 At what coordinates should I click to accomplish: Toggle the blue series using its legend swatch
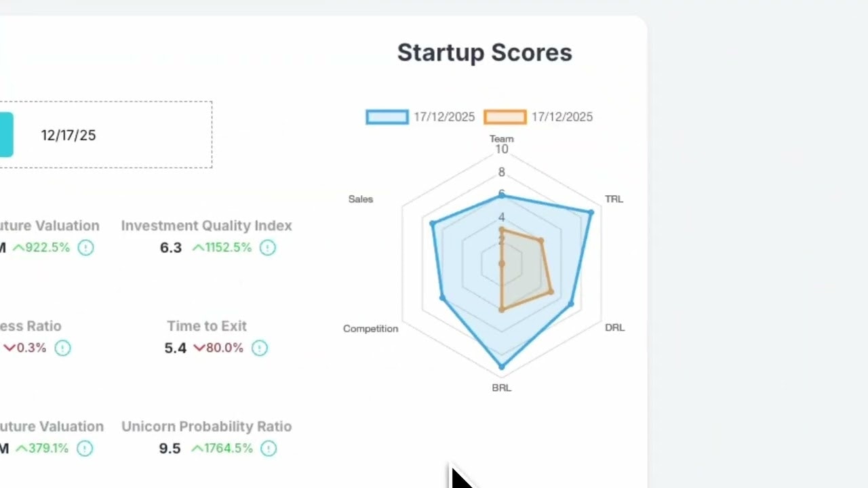(x=387, y=117)
